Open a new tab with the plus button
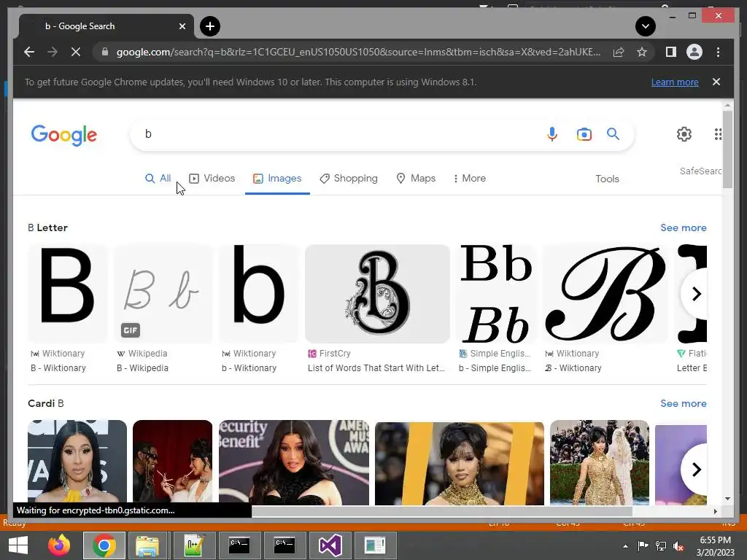This screenshot has width=747, height=560. [209, 26]
